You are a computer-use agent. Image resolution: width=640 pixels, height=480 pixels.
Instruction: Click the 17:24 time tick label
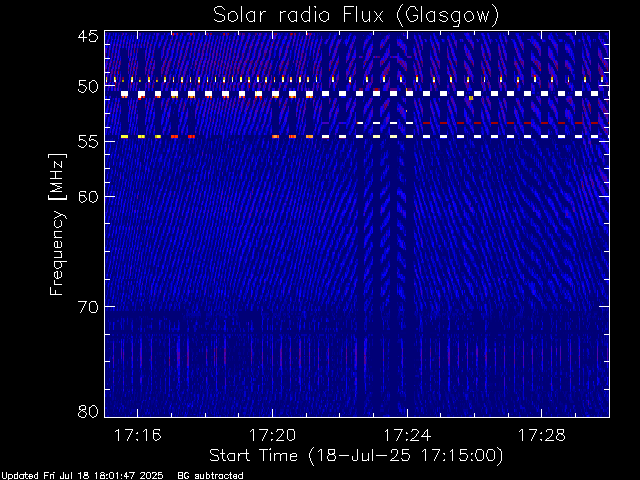pyautogui.click(x=407, y=435)
